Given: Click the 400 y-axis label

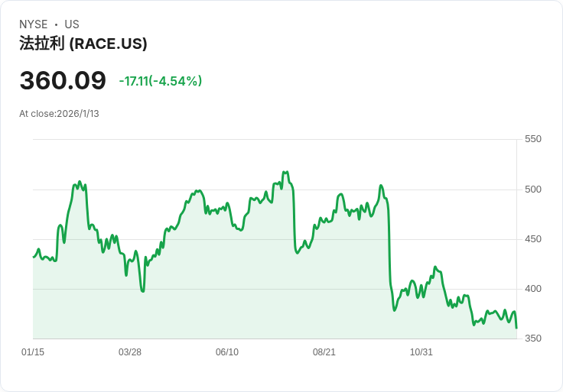Looking at the screenshot, I should click(532, 289).
